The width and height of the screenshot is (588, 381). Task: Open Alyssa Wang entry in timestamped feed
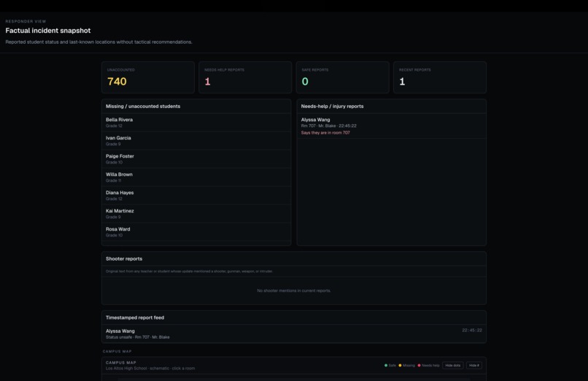pyautogui.click(x=293, y=334)
